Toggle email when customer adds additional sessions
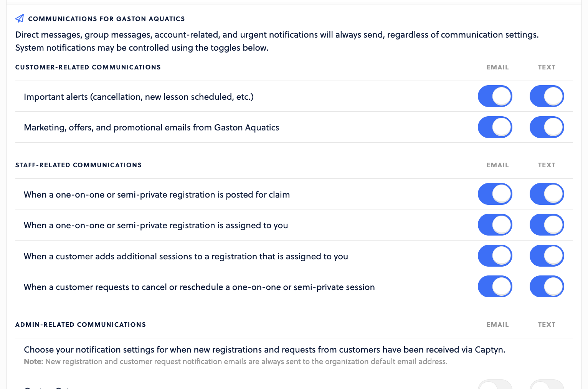The image size is (588, 389). 495,256
